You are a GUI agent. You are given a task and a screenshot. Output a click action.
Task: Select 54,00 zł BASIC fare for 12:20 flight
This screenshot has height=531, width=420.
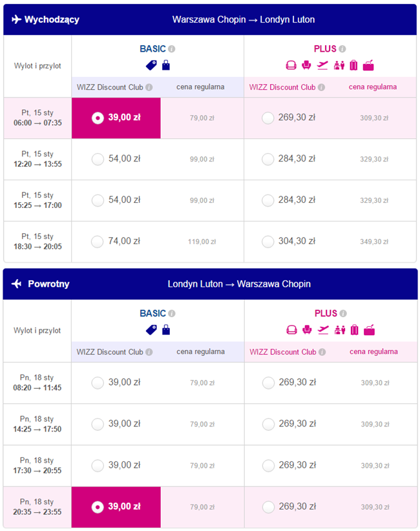(98, 159)
